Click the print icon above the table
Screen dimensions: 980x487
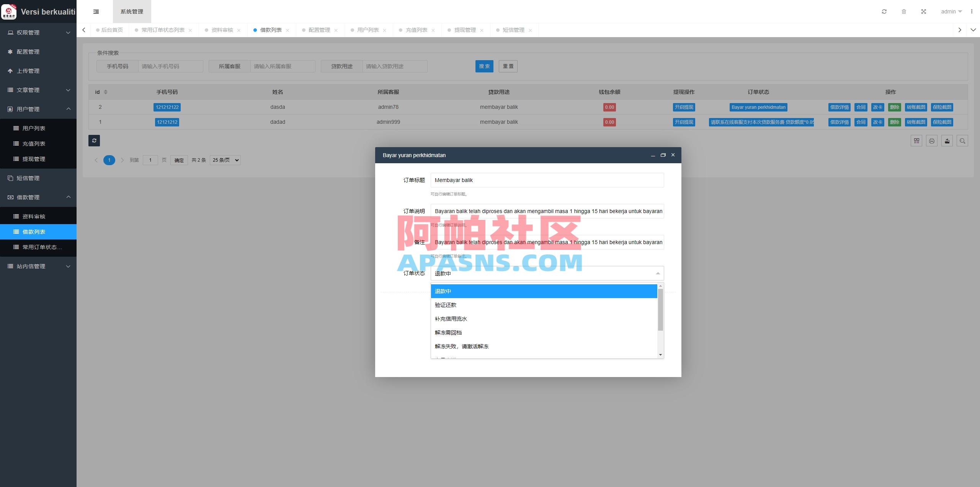tap(932, 141)
